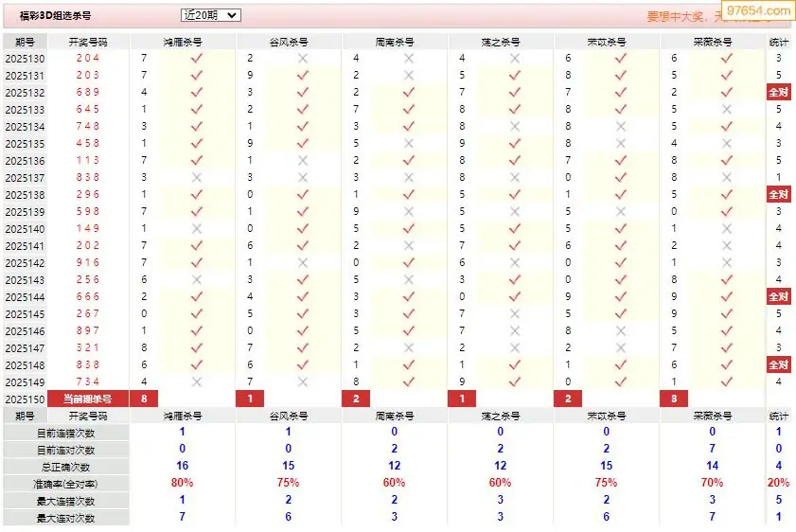Click winning numbers 6 8 9
This screenshot has width=796, height=532.
tap(88, 92)
